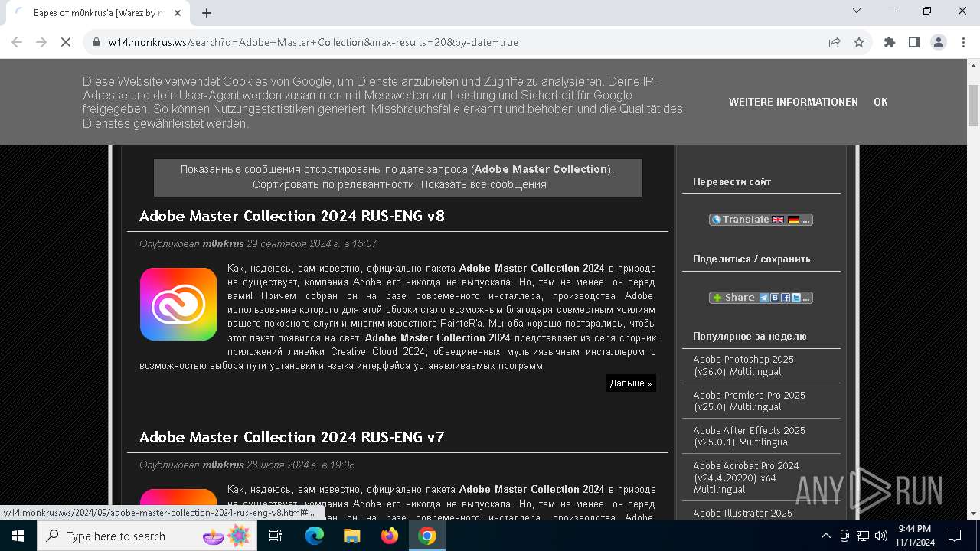The width and height of the screenshot is (980, 551).
Task: Click Сортировать по релевантности link
Action: coord(333,184)
